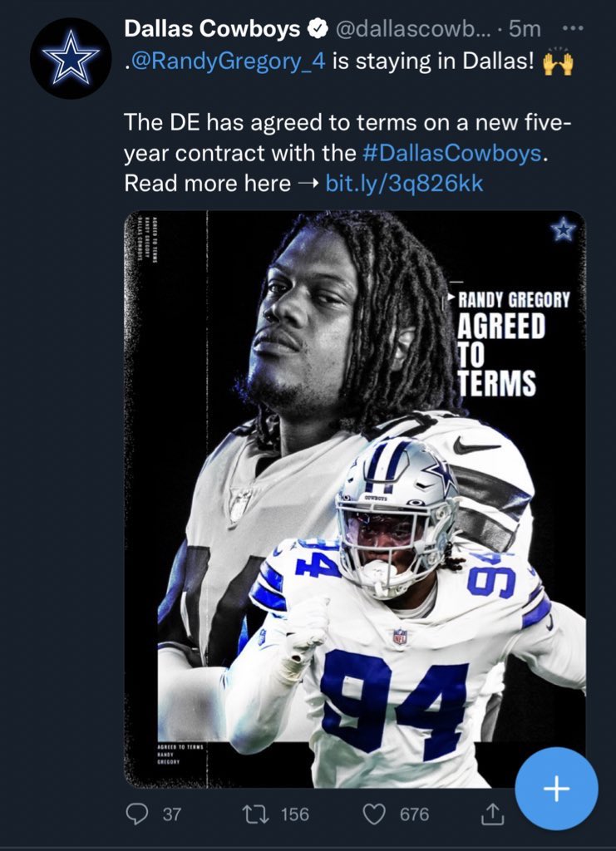Tap the 5m timestamp of the tweet

click(525, 29)
